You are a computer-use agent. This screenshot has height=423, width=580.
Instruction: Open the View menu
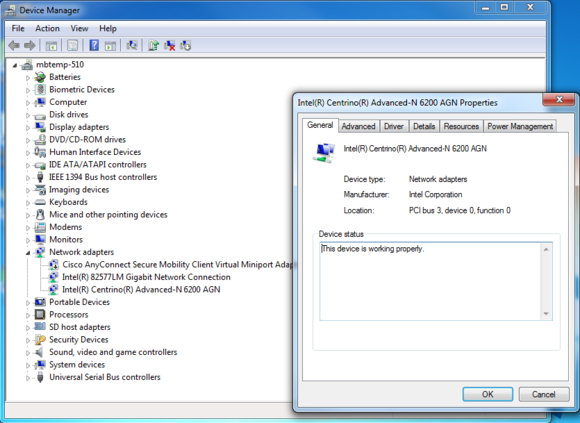click(79, 28)
